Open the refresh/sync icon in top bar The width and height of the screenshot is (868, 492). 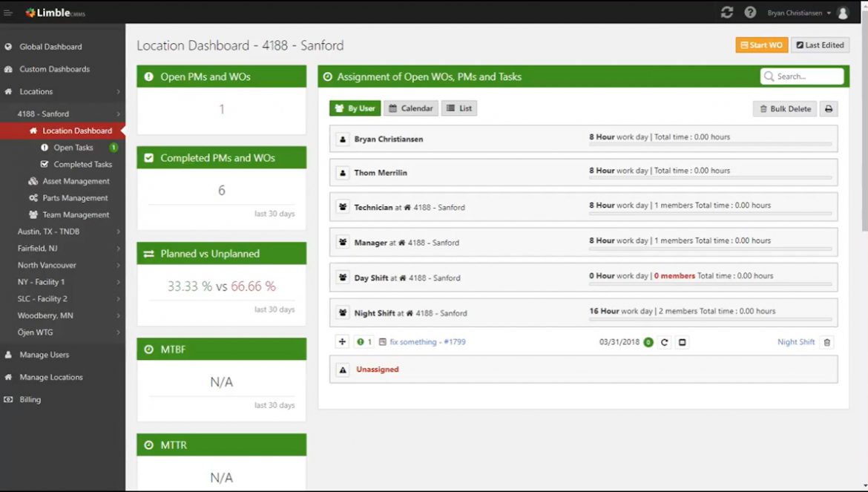click(726, 12)
